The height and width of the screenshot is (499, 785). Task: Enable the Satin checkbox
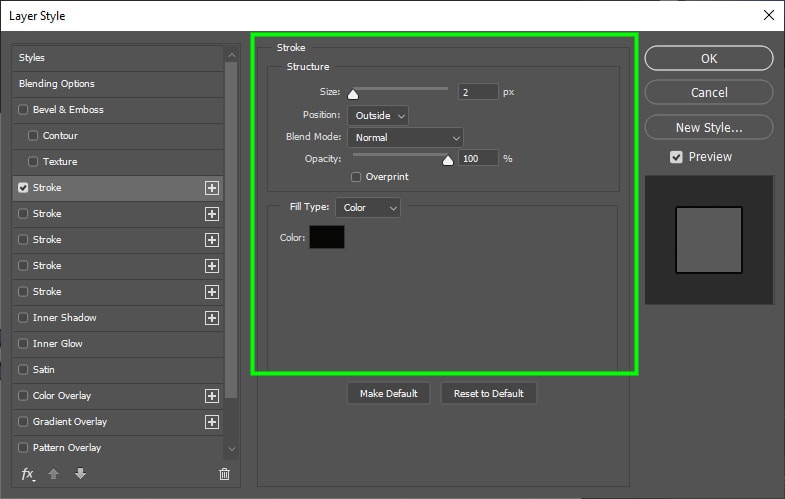[23, 369]
